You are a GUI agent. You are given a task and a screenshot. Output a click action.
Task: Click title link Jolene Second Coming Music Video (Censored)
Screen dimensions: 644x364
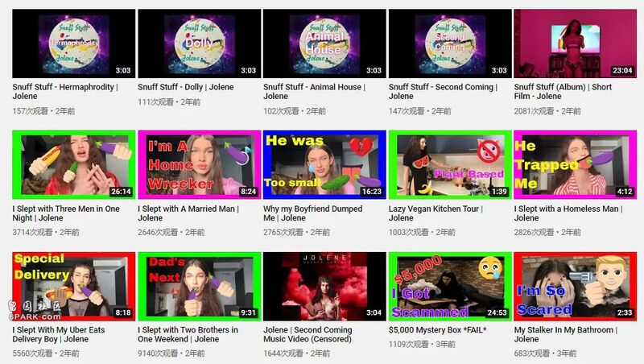(308, 334)
